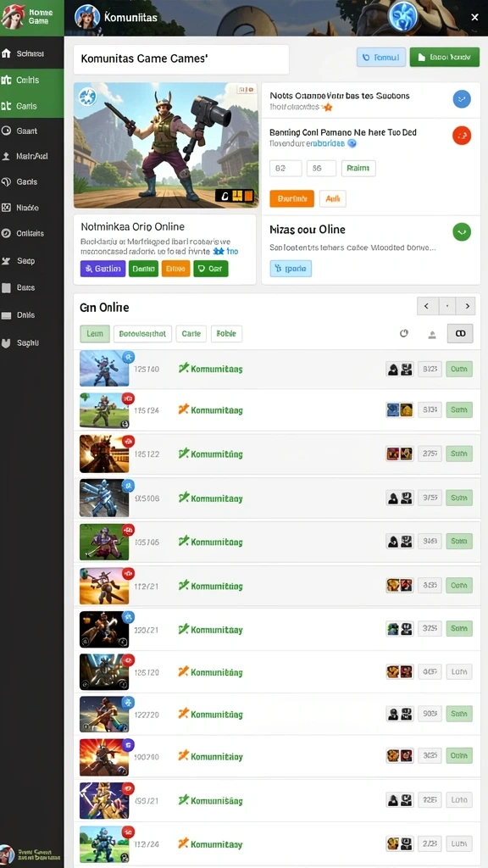
Task: Click the green Dentno button
Action: pyautogui.click(x=143, y=269)
